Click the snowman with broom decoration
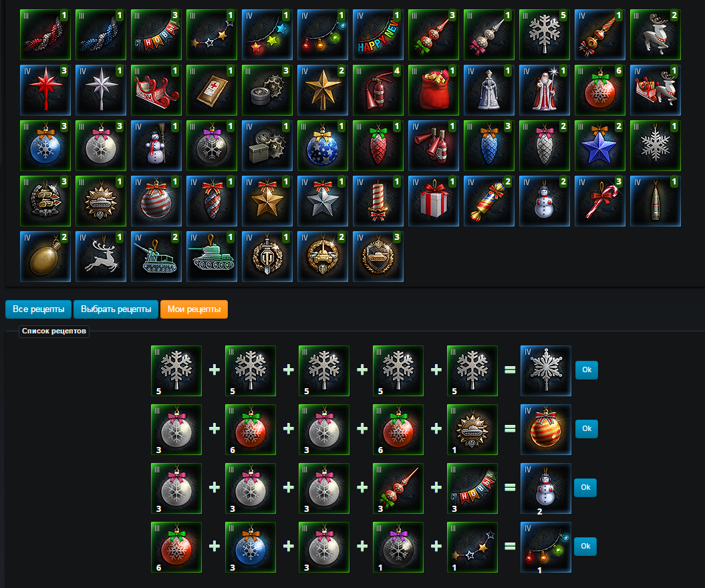705x588 pixels. coord(156,146)
